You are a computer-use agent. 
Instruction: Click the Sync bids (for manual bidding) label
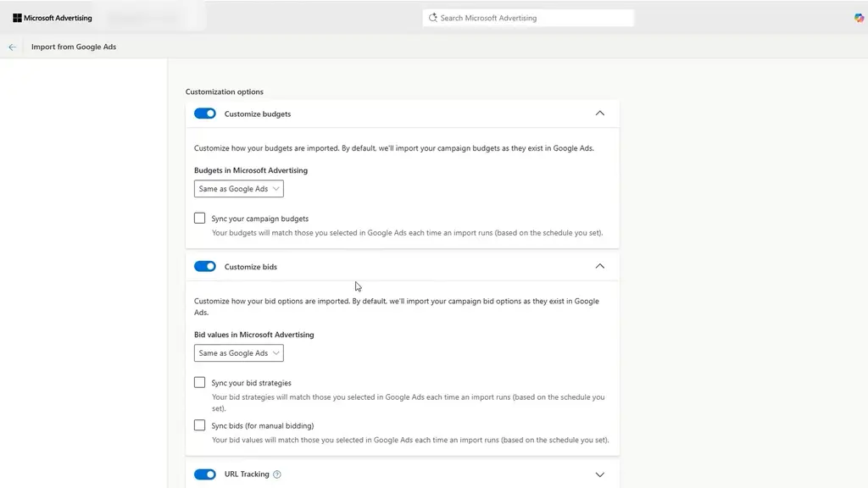coord(263,425)
